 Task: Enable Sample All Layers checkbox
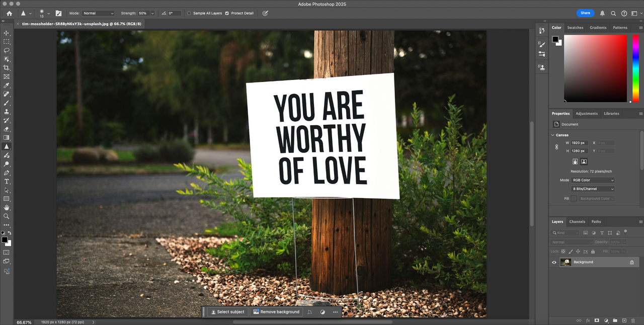(189, 13)
